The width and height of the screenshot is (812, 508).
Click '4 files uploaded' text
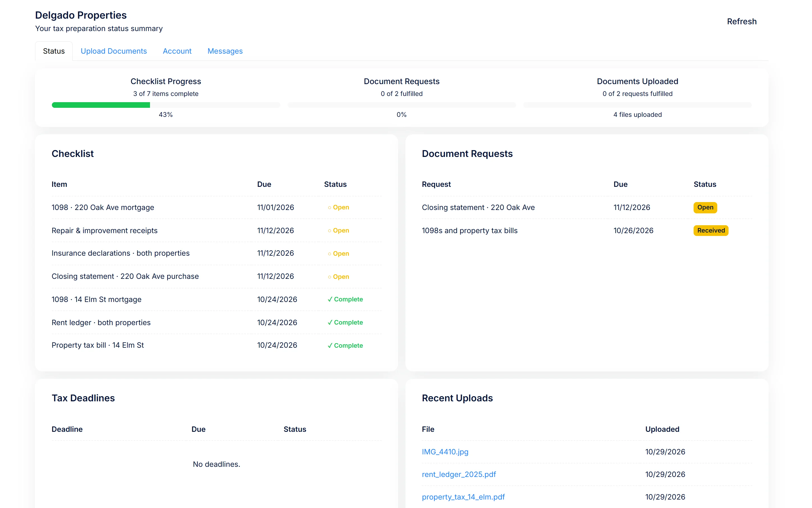(637, 115)
